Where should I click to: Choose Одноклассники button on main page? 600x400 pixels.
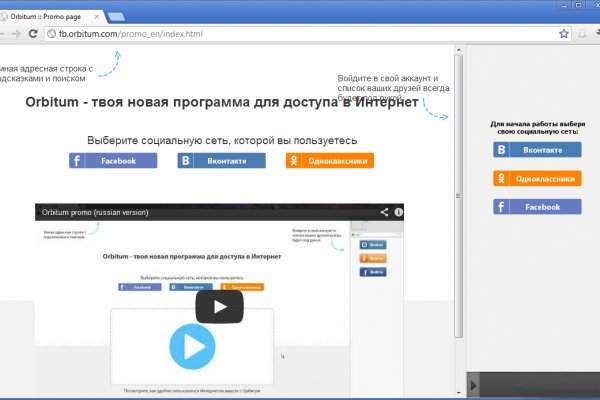point(329,160)
